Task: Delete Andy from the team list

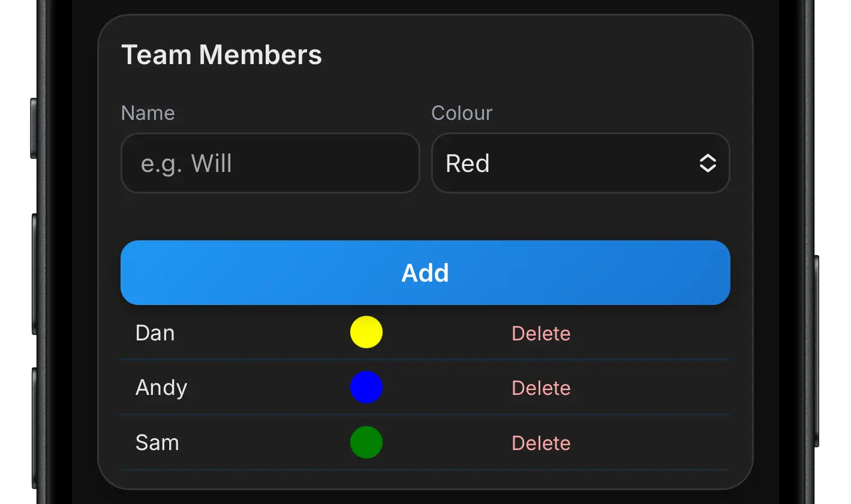Action: pyautogui.click(x=541, y=388)
